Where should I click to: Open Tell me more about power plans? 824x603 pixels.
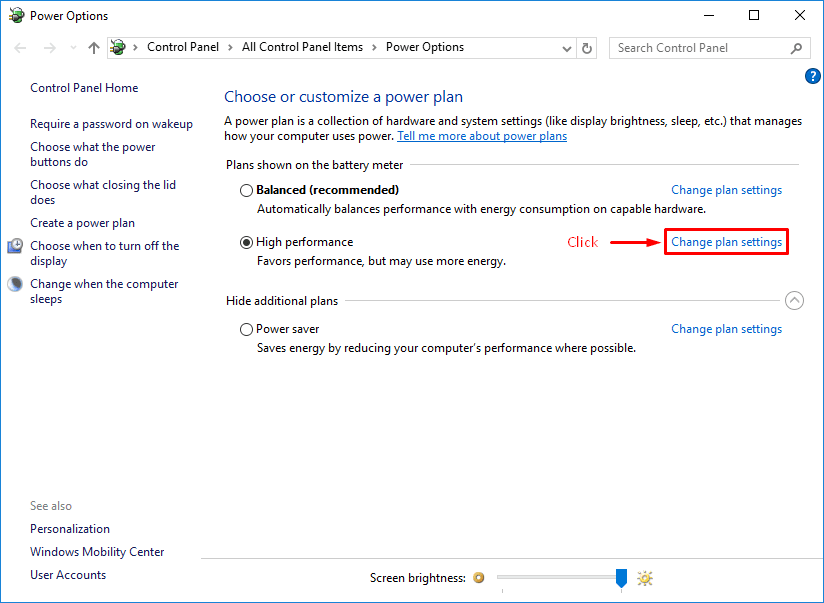[x=481, y=136]
